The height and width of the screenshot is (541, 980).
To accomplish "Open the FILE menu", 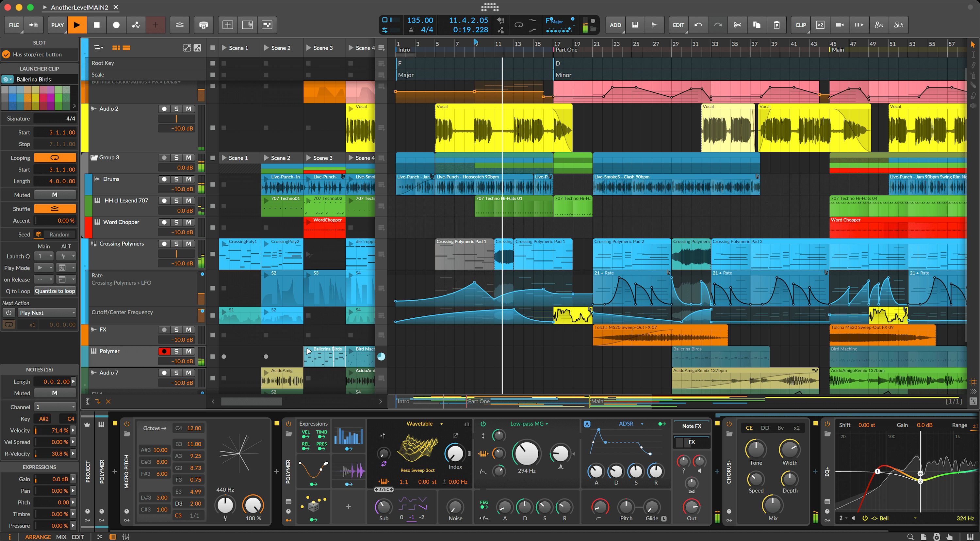I will [14, 25].
